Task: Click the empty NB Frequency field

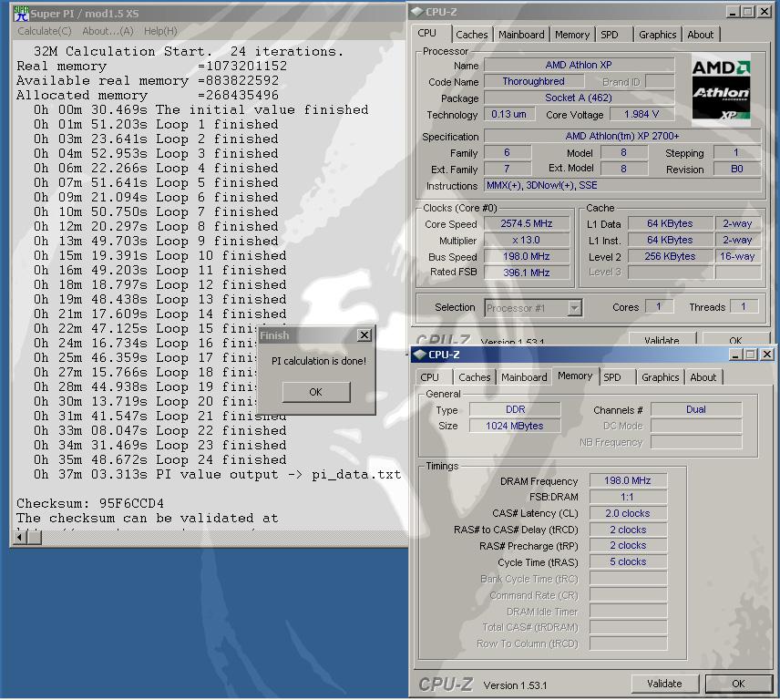Action: (x=696, y=442)
